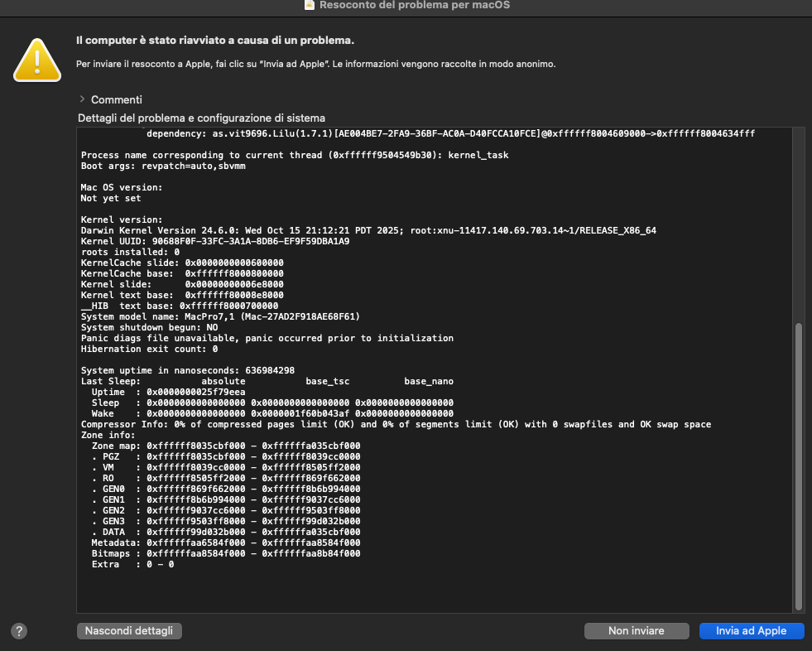The image size is (812, 651).
Task: Click the 'Zone map' address row
Action: pos(226,446)
